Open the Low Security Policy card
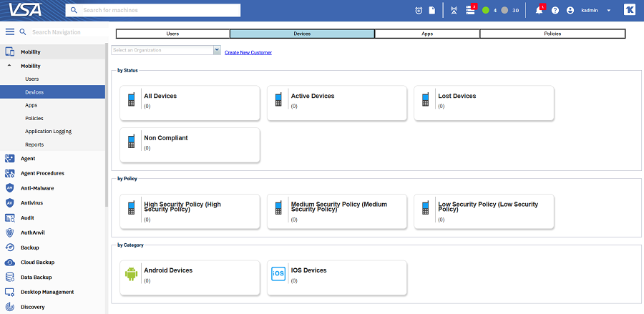Image resolution: width=644 pixels, height=314 pixels. pyautogui.click(x=484, y=212)
